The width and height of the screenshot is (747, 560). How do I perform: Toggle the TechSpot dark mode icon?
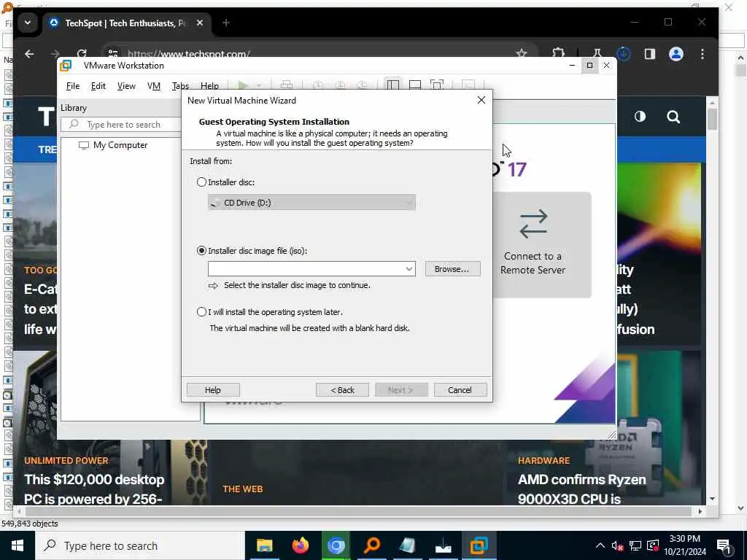click(640, 117)
